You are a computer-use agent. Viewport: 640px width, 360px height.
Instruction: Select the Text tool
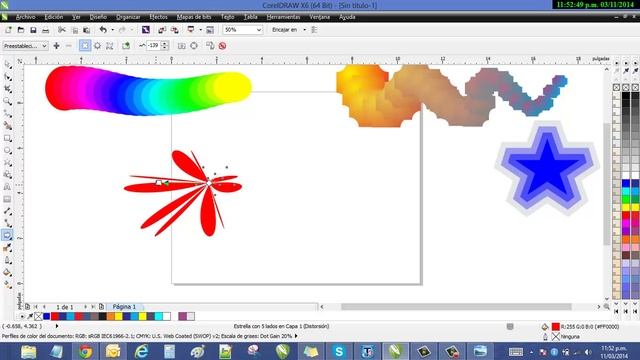[x=7, y=187]
